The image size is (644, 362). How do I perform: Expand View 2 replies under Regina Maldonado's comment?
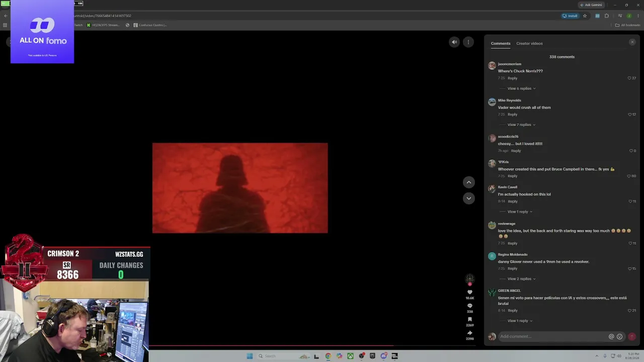(x=521, y=279)
